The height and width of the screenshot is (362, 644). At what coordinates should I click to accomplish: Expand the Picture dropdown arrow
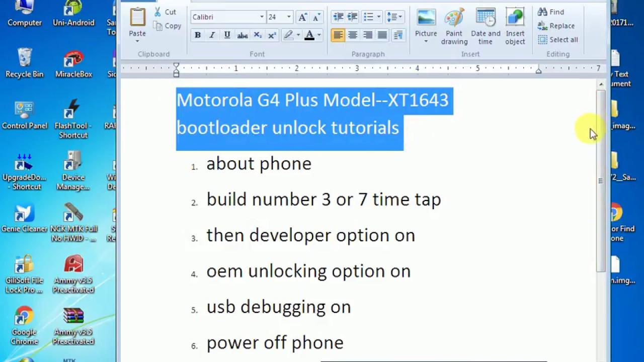(426, 41)
